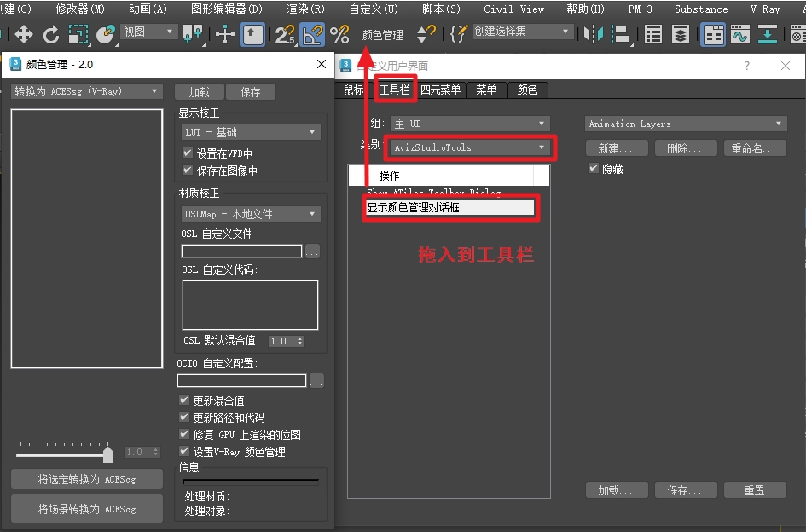This screenshot has height=532, width=806.
Task: Switch to the 菜单 tab
Action: pos(486,90)
